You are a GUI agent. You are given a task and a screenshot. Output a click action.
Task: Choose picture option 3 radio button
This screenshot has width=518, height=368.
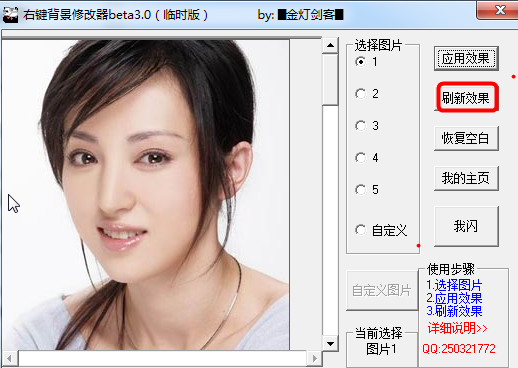pyautogui.click(x=360, y=126)
